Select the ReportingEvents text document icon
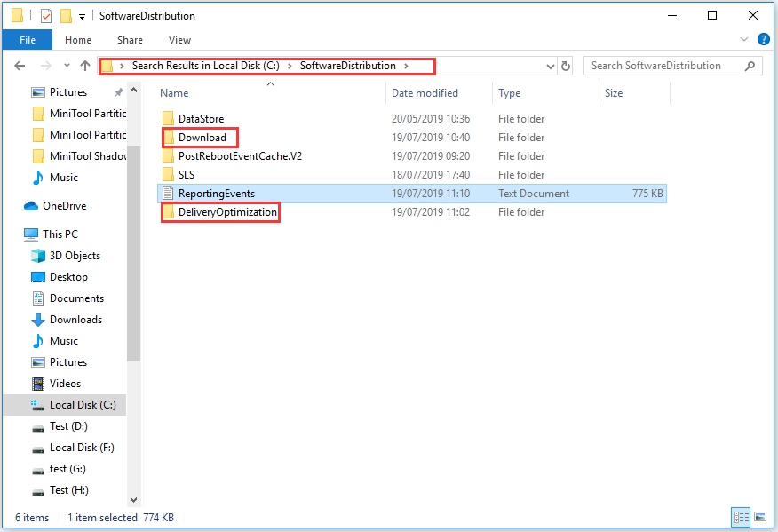Viewport: 778px width, 532px height. point(168,194)
